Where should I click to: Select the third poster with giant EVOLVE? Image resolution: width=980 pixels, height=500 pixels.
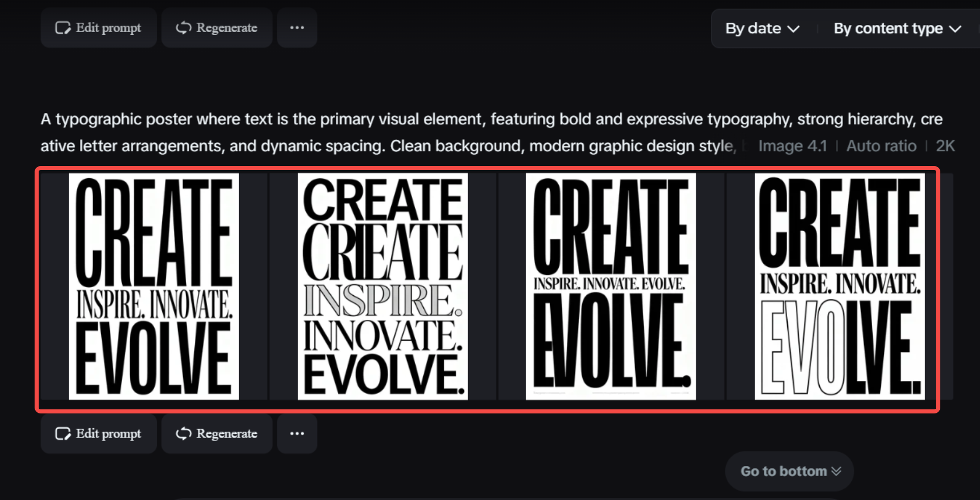point(611,286)
